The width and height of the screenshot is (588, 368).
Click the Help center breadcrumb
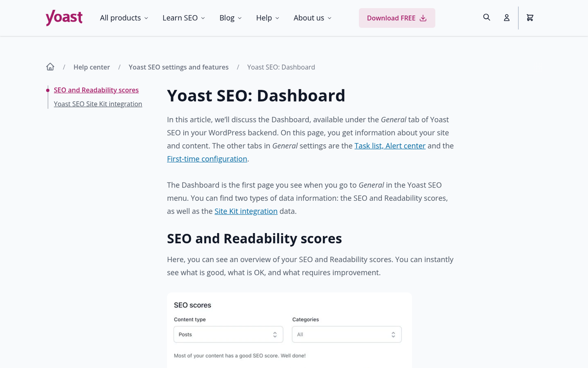92,67
